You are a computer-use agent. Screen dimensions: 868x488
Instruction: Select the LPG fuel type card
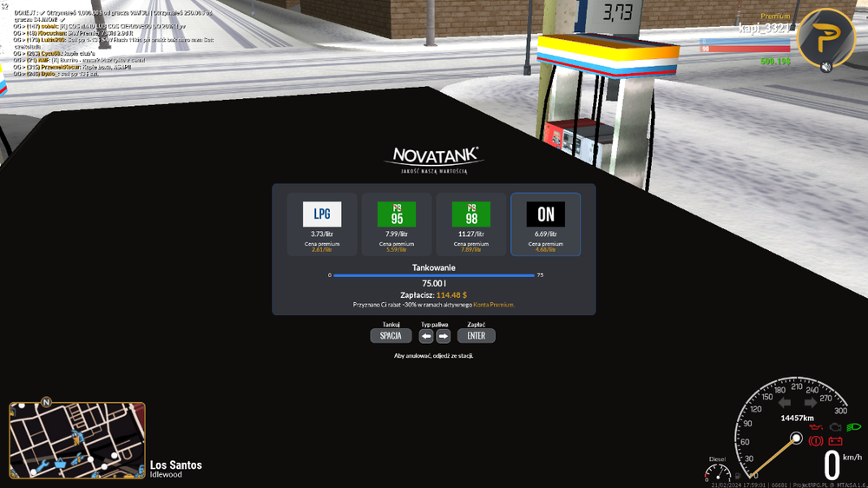[322, 224]
